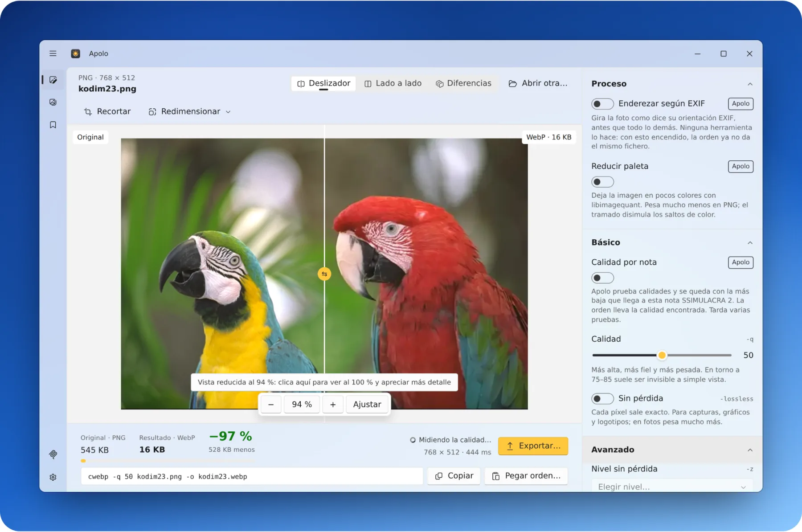Open the Elegir nivel… combo box

pyautogui.click(x=672, y=486)
